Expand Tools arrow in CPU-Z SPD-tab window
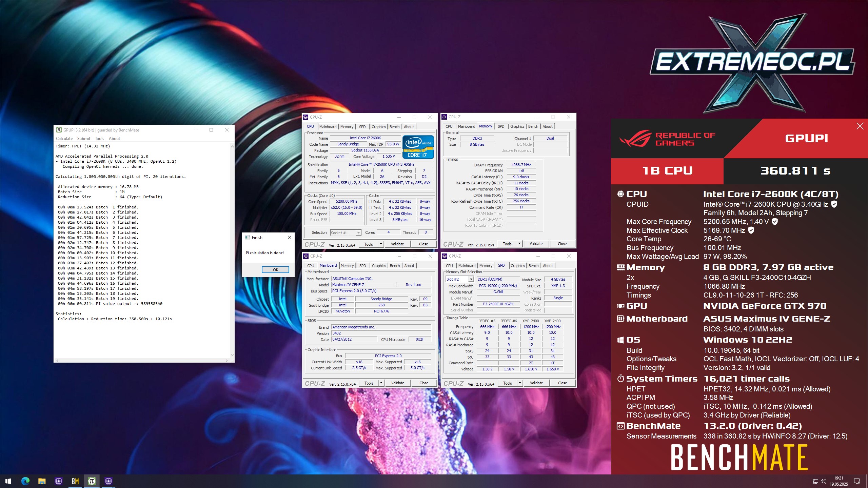The width and height of the screenshot is (868, 488). [520, 383]
